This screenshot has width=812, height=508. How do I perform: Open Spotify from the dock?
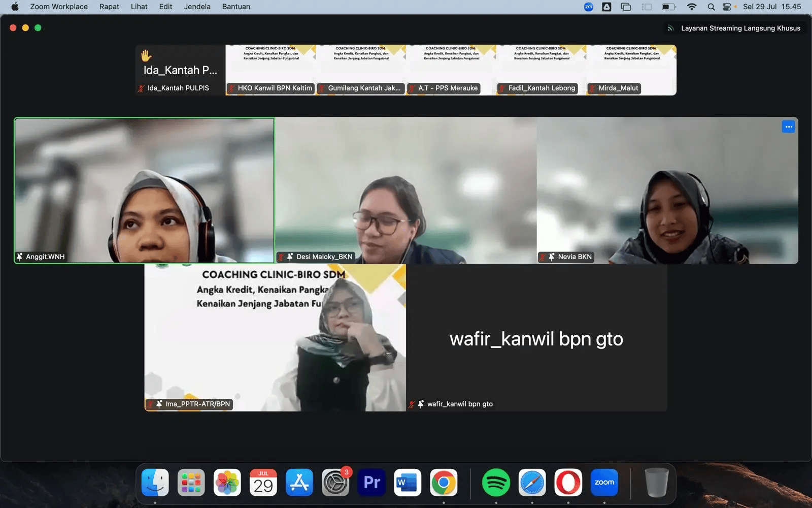[496, 483]
